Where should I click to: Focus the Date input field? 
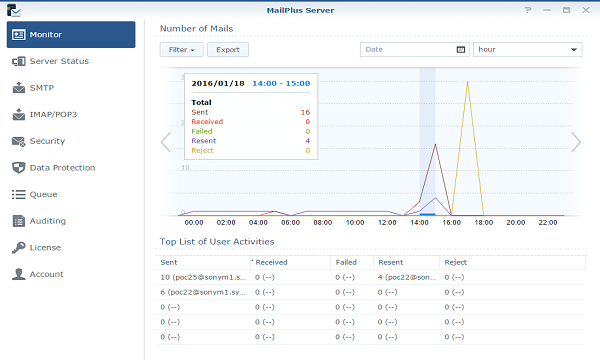[409, 49]
